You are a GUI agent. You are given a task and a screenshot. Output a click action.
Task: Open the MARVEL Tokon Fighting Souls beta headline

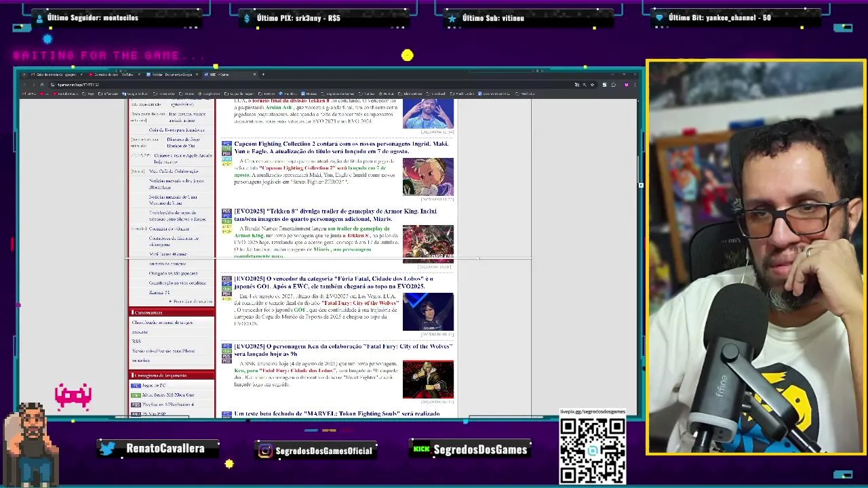click(x=337, y=413)
